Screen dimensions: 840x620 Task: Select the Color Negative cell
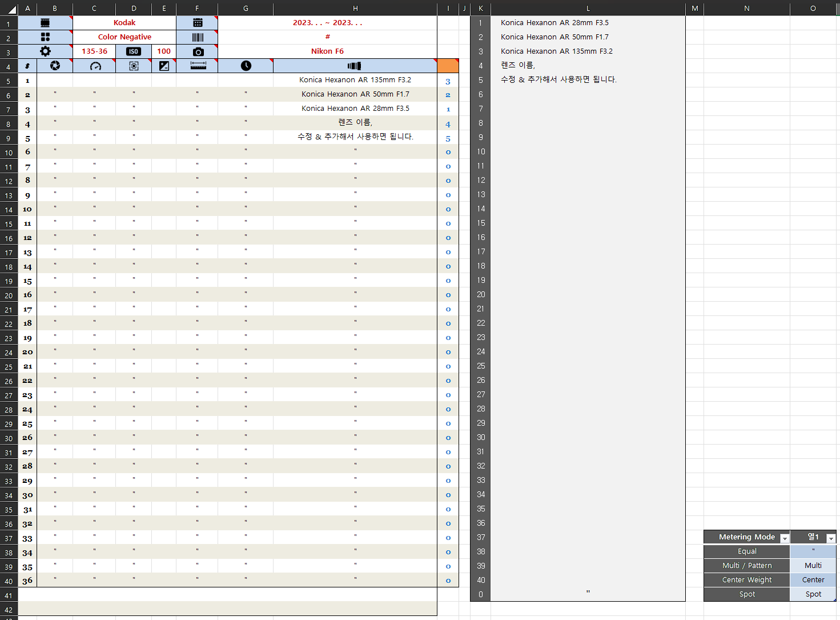(124, 37)
